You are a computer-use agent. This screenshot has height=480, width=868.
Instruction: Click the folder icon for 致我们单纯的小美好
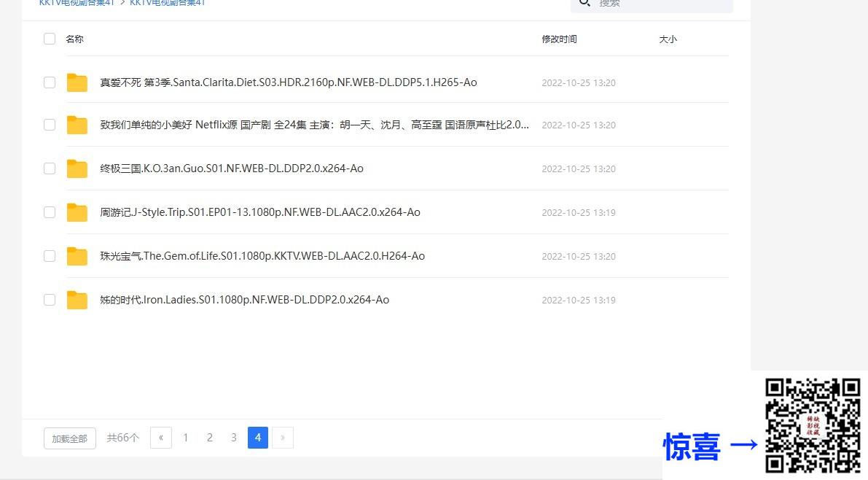[77, 125]
